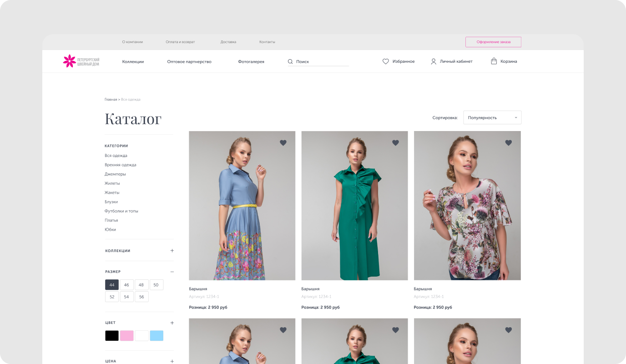Image resolution: width=626 pixels, height=364 pixels.
Task: Expand the Коллекции filter section
Action: coord(172,251)
